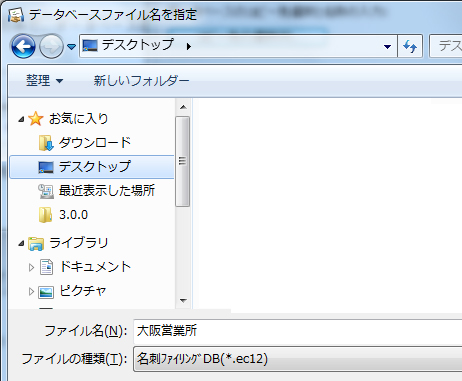The width and height of the screenshot is (462, 381).
Task: Click 新しいフォルダー button
Action: pos(141,81)
